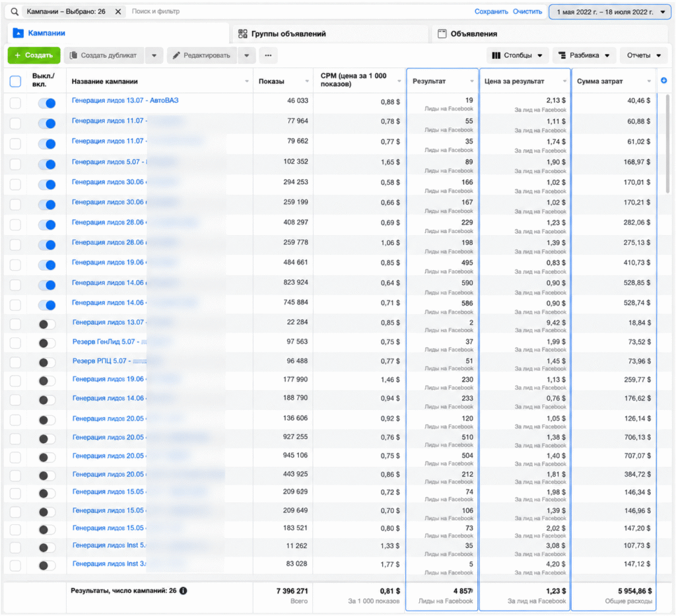The height and width of the screenshot is (616, 676).
Task: Enable toggle for 'Резерв ГенЛид 5.07' campaign
Action: (47, 343)
